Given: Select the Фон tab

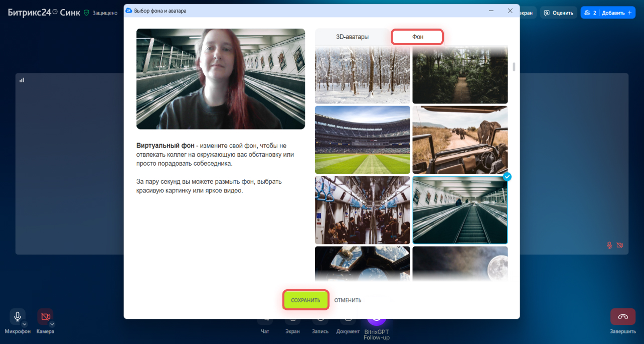Looking at the screenshot, I should click(417, 37).
